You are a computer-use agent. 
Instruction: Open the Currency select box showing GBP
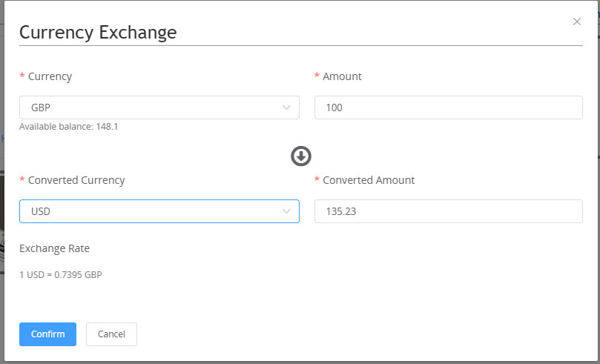point(148,107)
